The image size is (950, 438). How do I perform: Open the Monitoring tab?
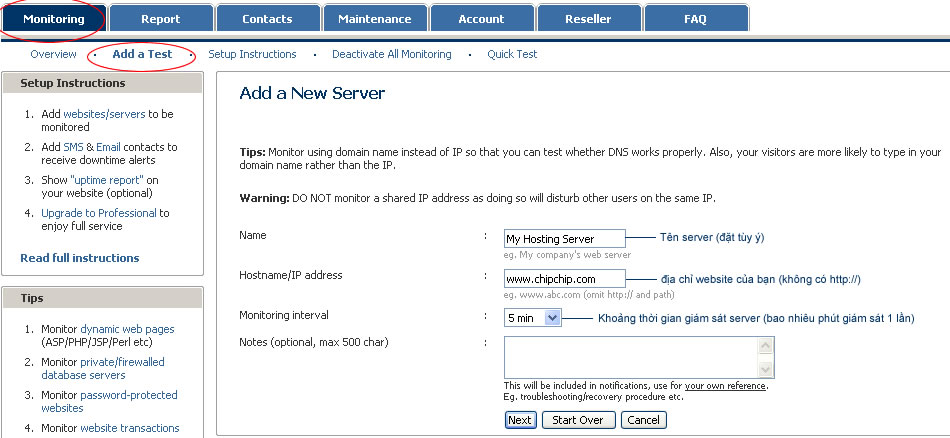54,18
